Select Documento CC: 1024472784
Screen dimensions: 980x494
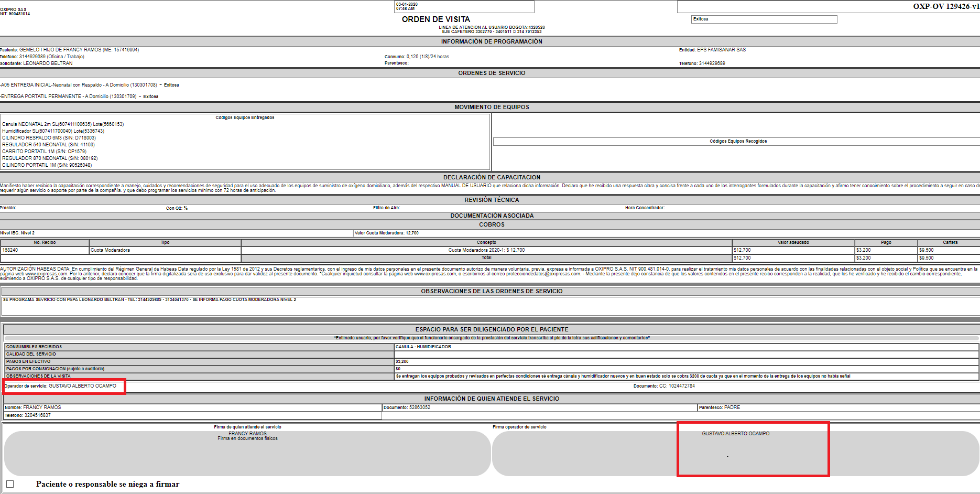click(x=664, y=386)
